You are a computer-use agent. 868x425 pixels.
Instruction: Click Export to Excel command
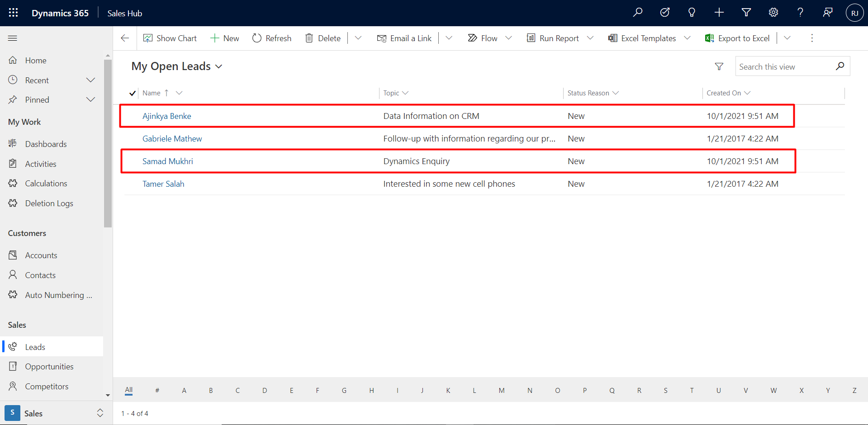[x=737, y=38]
